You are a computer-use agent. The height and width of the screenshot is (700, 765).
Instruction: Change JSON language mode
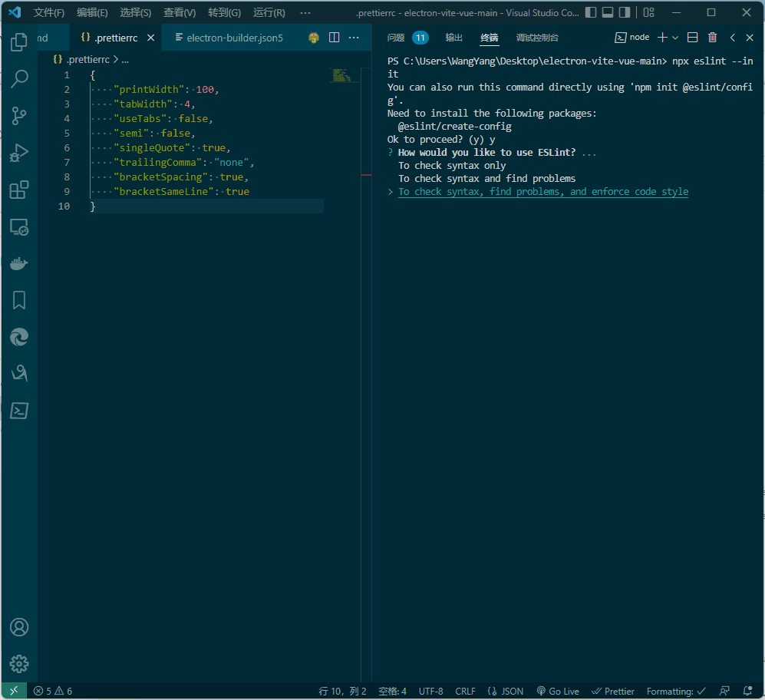coord(506,691)
